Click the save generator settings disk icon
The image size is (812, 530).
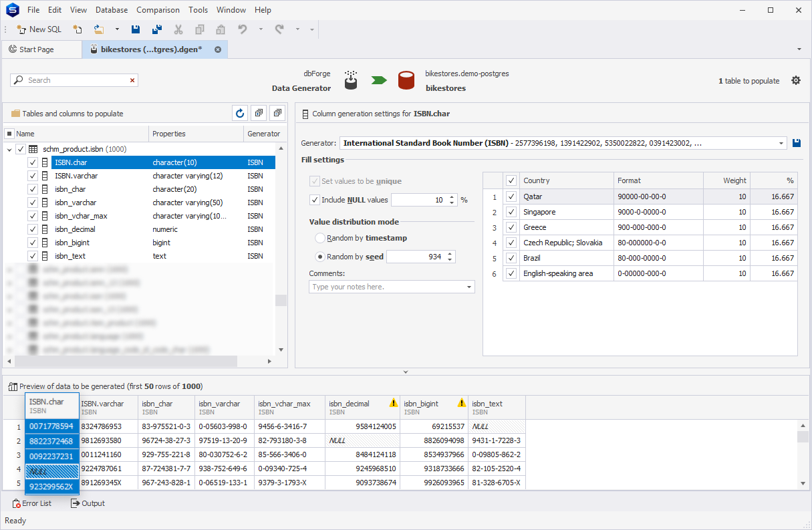tap(797, 143)
